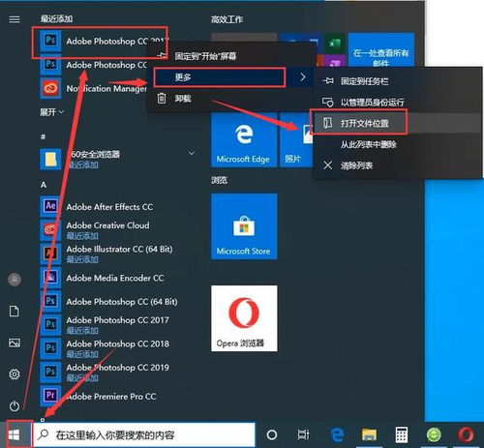
Task: Click the Power icon in Start sidebar
Action: [15, 405]
